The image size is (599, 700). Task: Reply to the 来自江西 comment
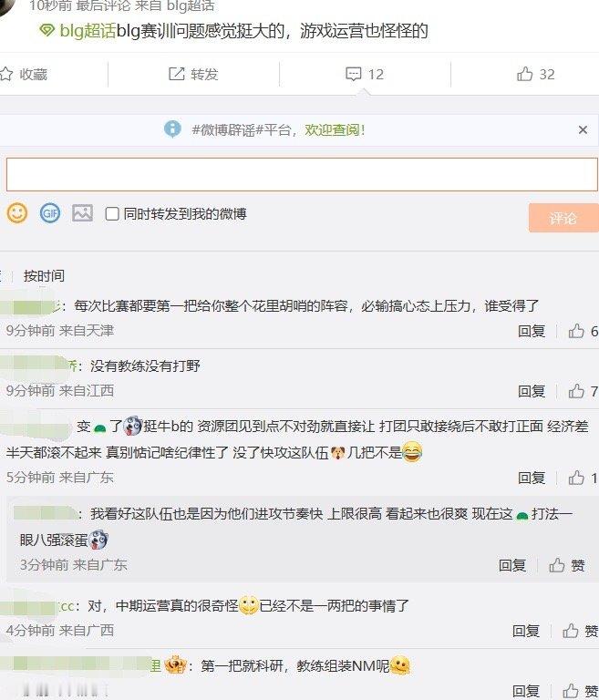point(532,391)
